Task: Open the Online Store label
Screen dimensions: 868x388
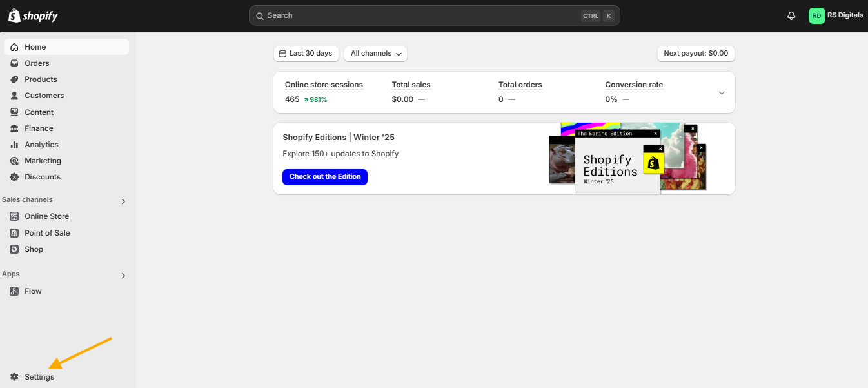Action: (47, 216)
